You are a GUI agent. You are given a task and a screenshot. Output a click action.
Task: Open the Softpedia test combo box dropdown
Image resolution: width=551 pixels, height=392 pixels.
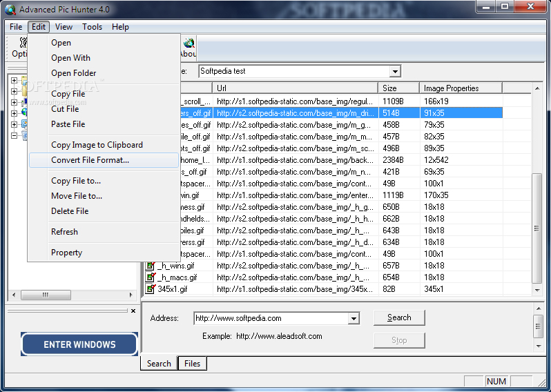tap(395, 71)
